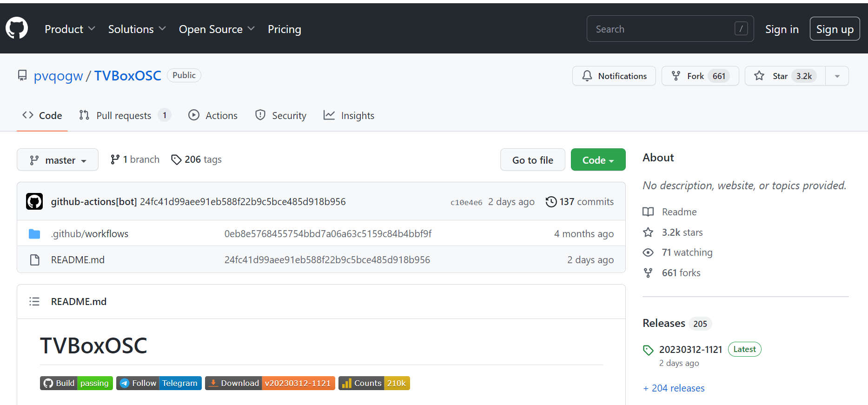Image resolution: width=868 pixels, height=405 pixels.
Task: Open the Open Source dropdown
Action: click(x=217, y=29)
